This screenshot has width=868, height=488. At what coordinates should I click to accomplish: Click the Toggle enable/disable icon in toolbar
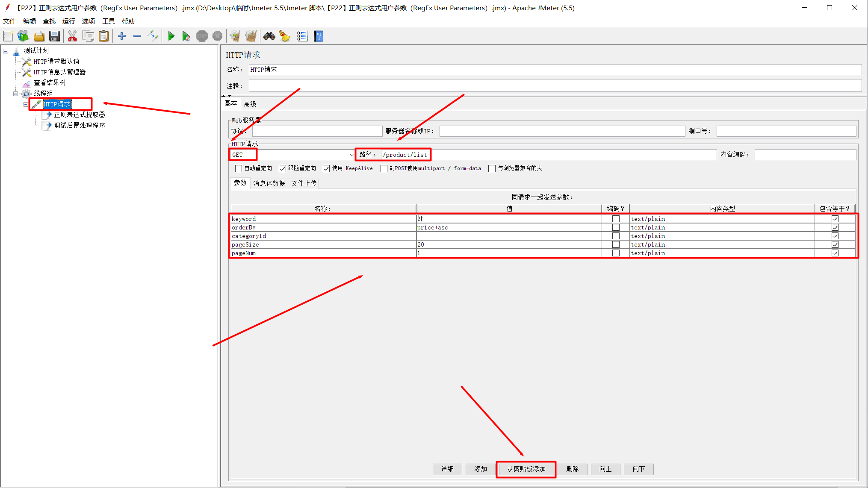click(153, 36)
